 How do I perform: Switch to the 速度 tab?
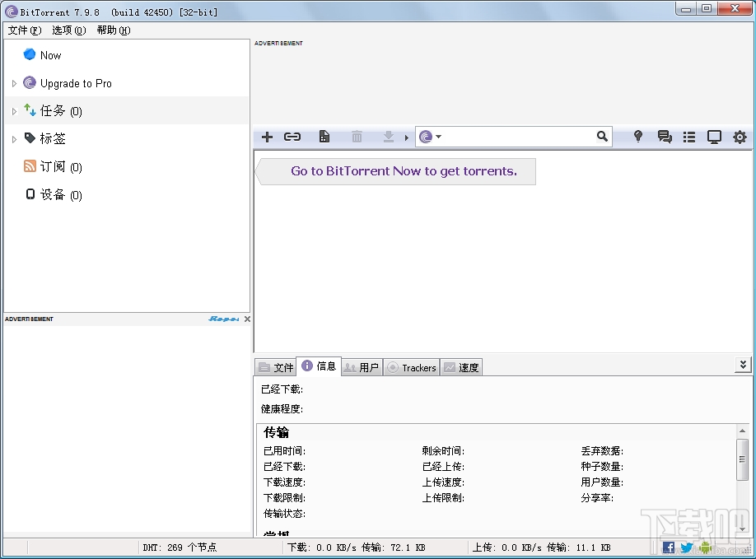tap(461, 368)
